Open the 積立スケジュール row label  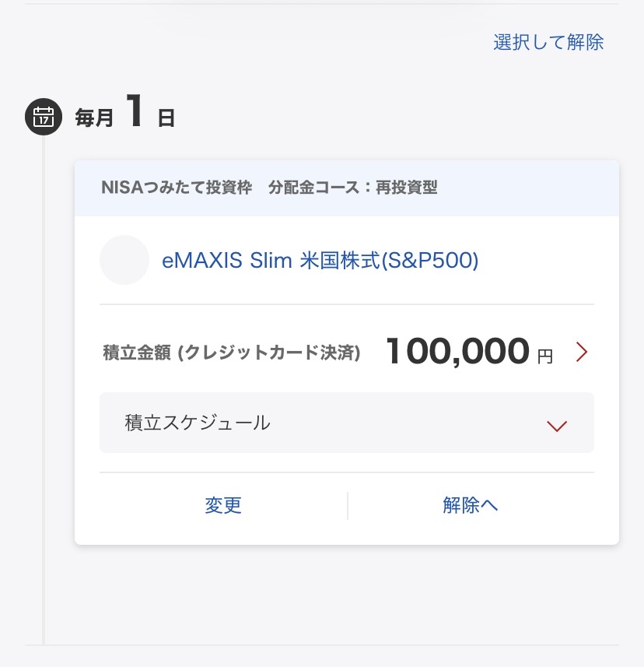[x=198, y=423]
